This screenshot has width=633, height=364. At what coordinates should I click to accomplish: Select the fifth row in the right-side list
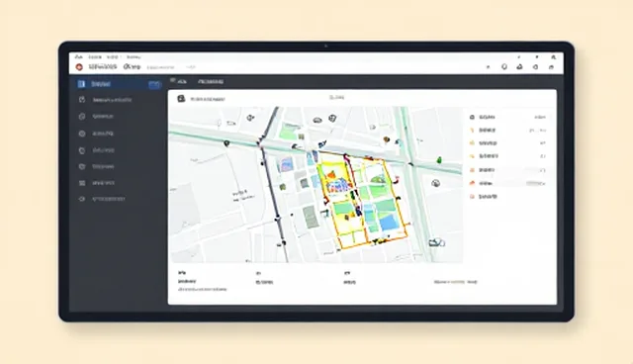[507, 170]
